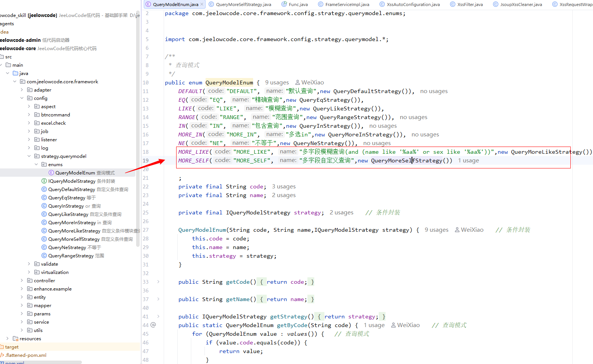Click the excel.check package icon
593x364 pixels.
click(x=37, y=123)
